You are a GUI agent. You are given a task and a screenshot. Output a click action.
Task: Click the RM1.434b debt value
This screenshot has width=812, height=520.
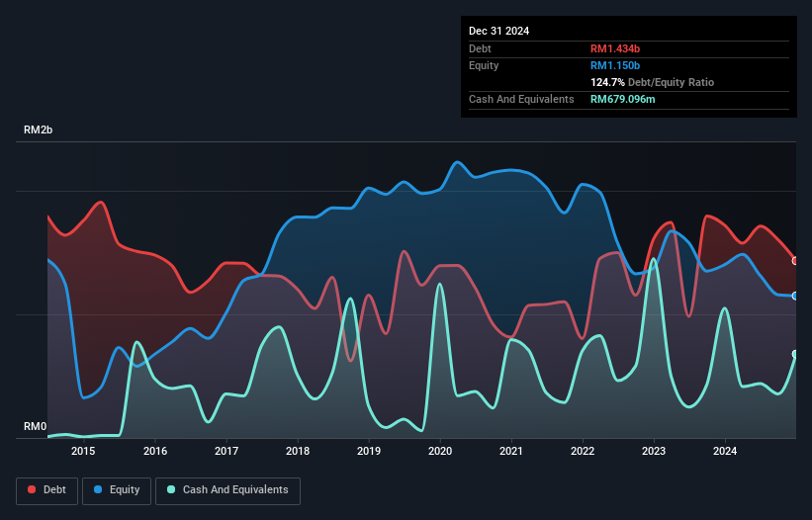[615, 48]
